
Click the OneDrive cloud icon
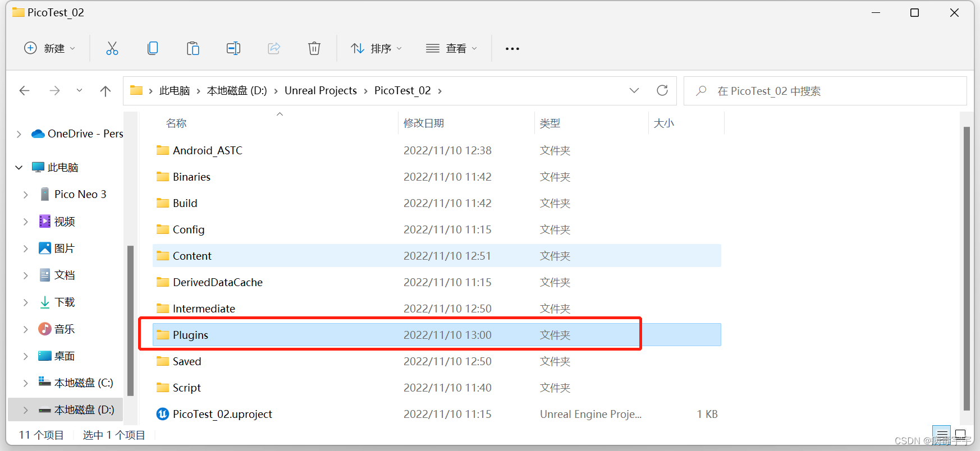coord(38,134)
